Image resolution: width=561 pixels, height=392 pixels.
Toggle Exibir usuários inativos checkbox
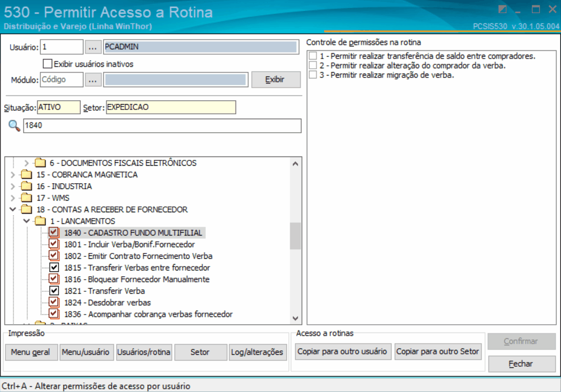(47, 64)
